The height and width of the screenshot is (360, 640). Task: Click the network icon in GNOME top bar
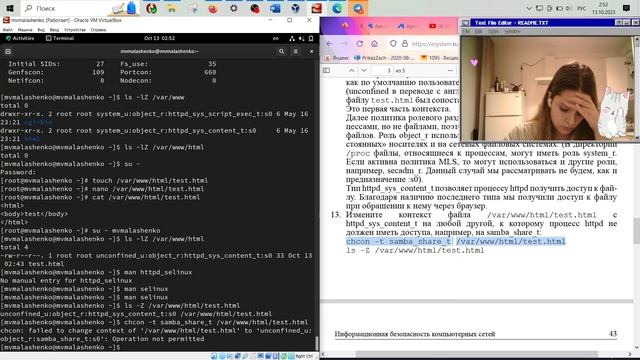[292, 38]
